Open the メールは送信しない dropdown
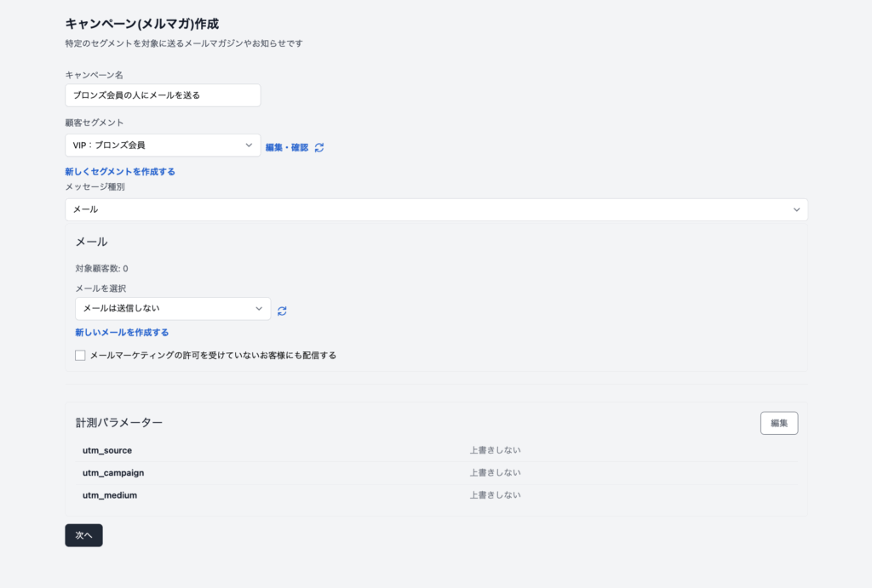The image size is (872, 588). (172, 308)
